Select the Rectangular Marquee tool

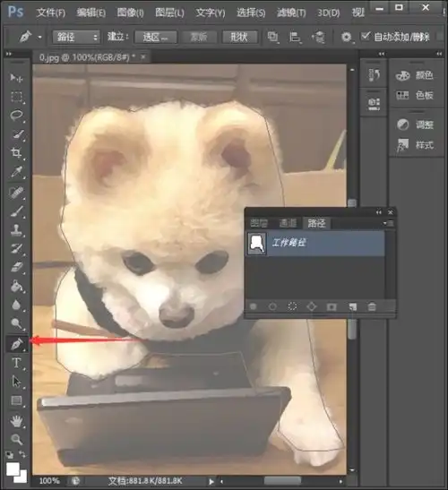pyautogui.click(x=16, y=97)
